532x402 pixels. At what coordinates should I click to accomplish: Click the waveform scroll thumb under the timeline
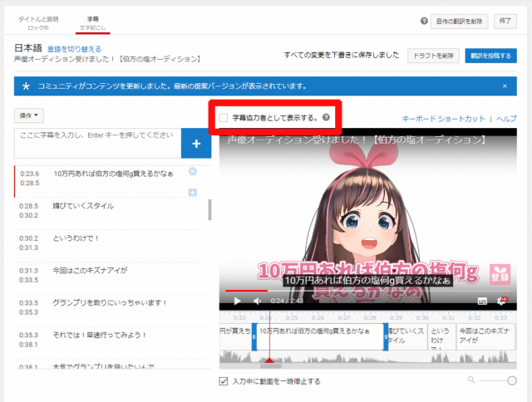point(270,366)
